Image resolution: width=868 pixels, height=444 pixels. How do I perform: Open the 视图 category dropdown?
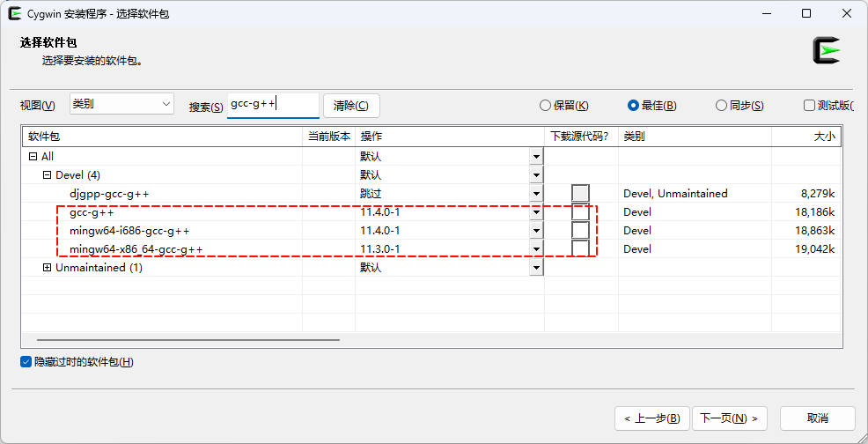121,104
